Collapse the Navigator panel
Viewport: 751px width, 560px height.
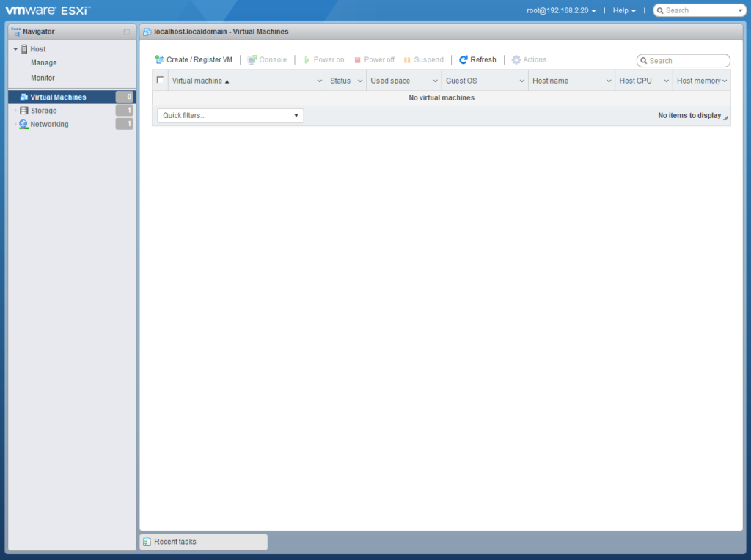coord(127,32)
